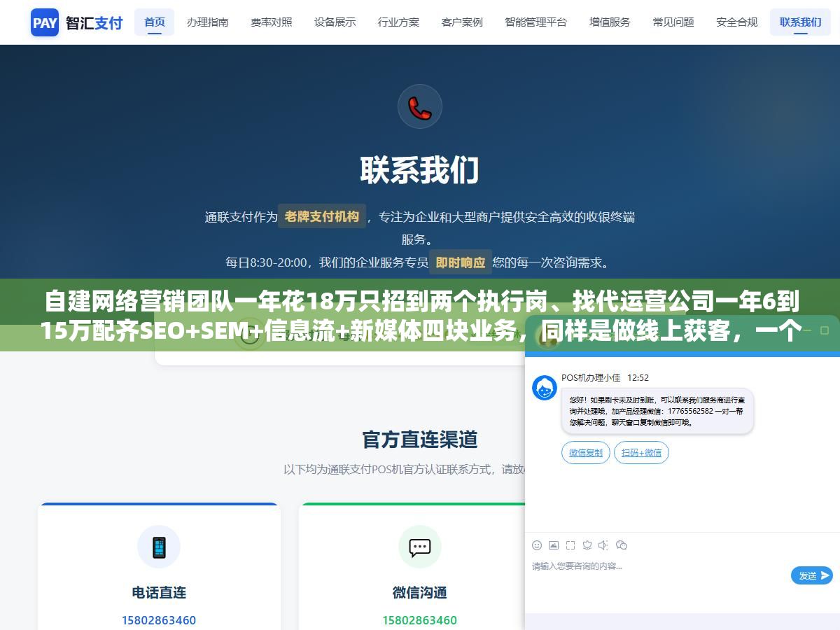Click the image upload icon in chat

coord(554,545)
